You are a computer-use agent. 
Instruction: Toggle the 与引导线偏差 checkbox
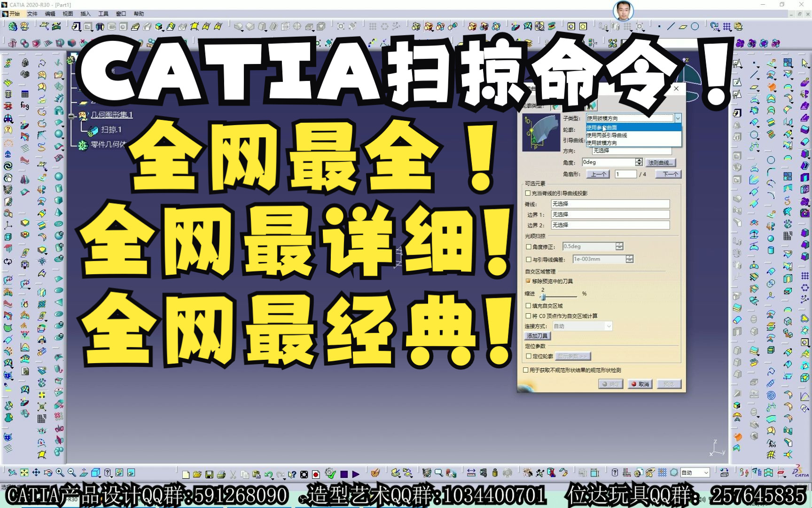pyautogui.click(x=529, y=260)
